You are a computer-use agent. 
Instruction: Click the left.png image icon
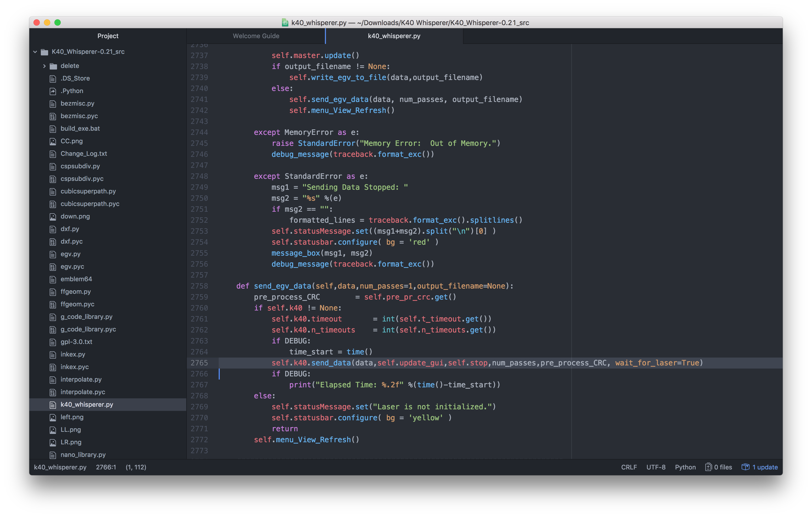click(x=53, y=417)
